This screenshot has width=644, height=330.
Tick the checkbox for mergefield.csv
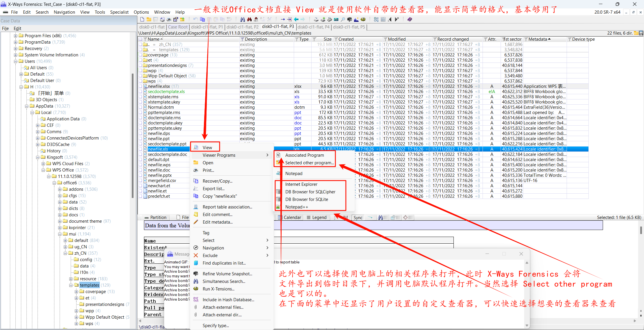(141, 181)
